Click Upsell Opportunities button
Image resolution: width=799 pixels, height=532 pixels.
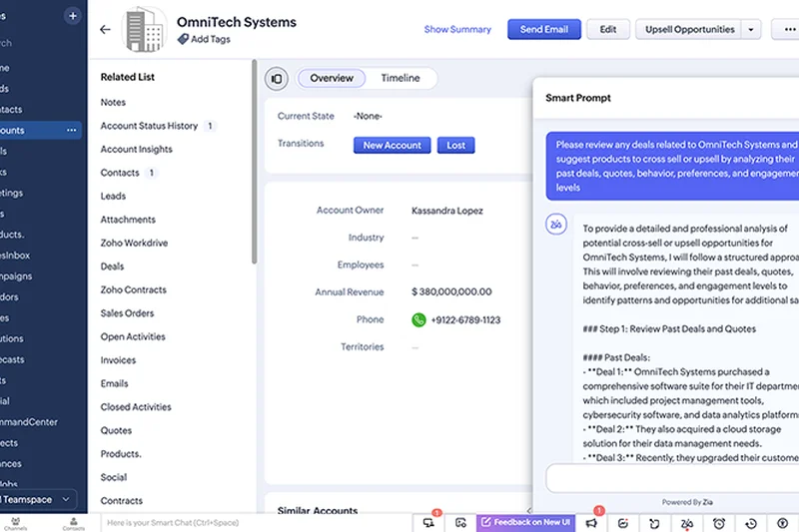[x=689, y=30]
